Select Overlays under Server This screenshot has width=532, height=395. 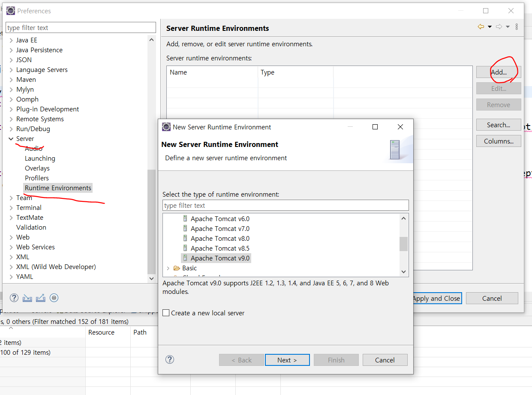tap(37, 168)
